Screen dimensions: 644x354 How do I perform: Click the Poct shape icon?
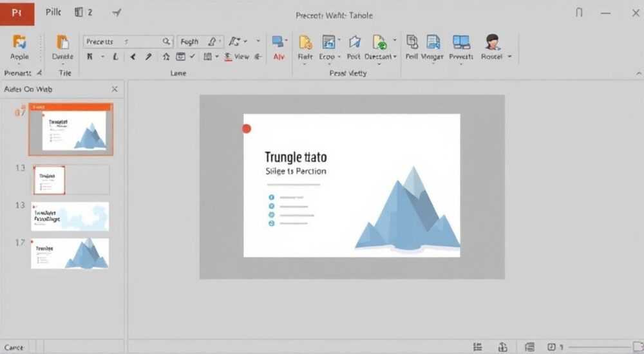354,42
